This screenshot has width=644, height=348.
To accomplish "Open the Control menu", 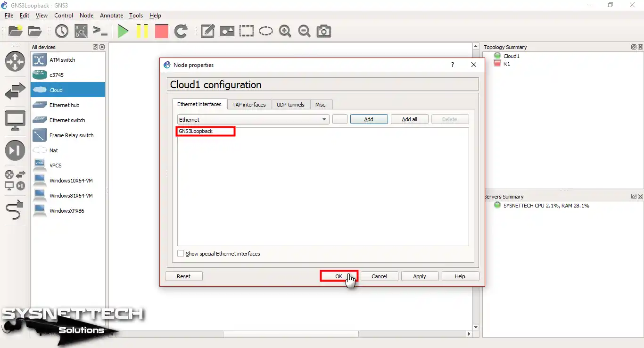I will [64, 16].
